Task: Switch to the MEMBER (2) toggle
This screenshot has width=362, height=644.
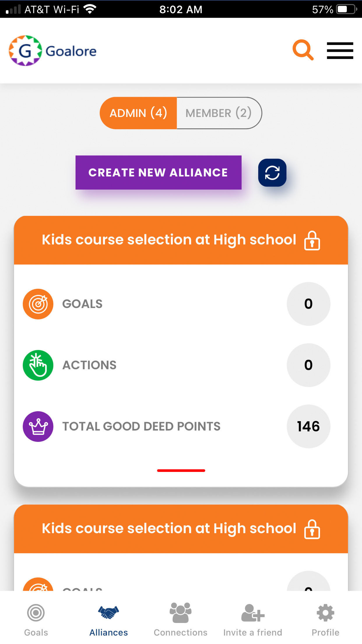Action: point(219,113)
